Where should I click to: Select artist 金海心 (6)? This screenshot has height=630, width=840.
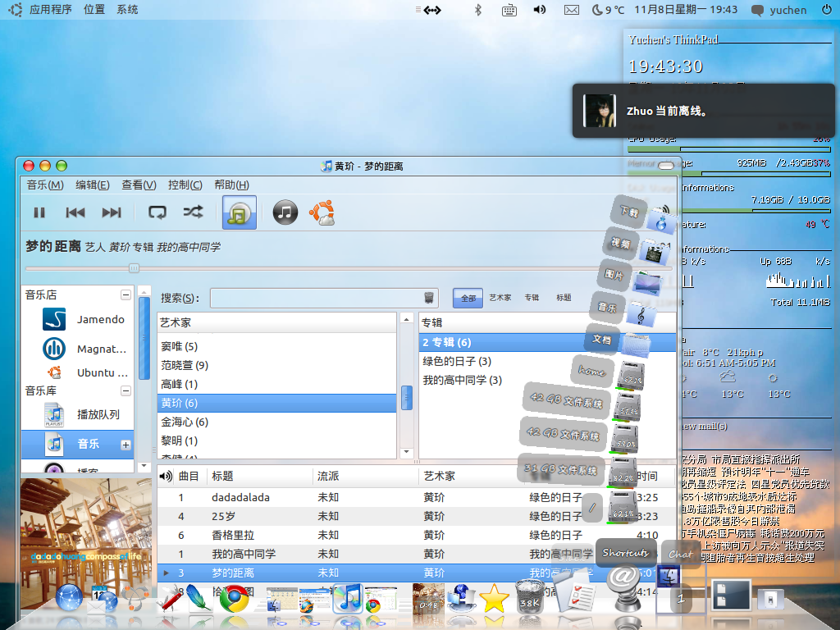[x=276, y=422]
